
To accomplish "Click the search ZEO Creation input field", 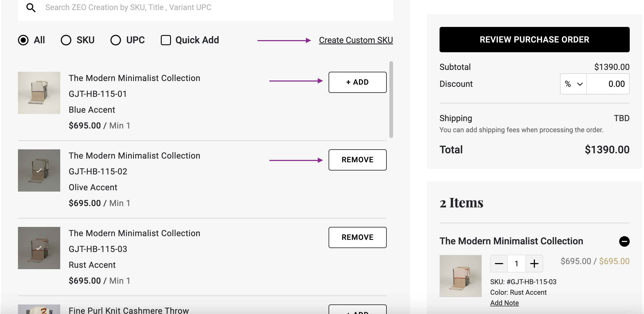I will pos(185,7).
